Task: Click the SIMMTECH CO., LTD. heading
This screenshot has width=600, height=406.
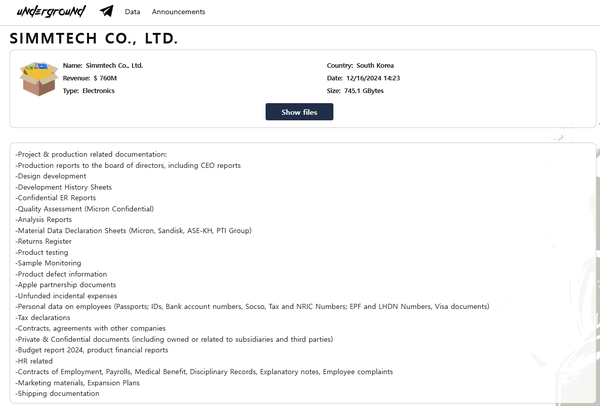Action: (x=93, y=39)
